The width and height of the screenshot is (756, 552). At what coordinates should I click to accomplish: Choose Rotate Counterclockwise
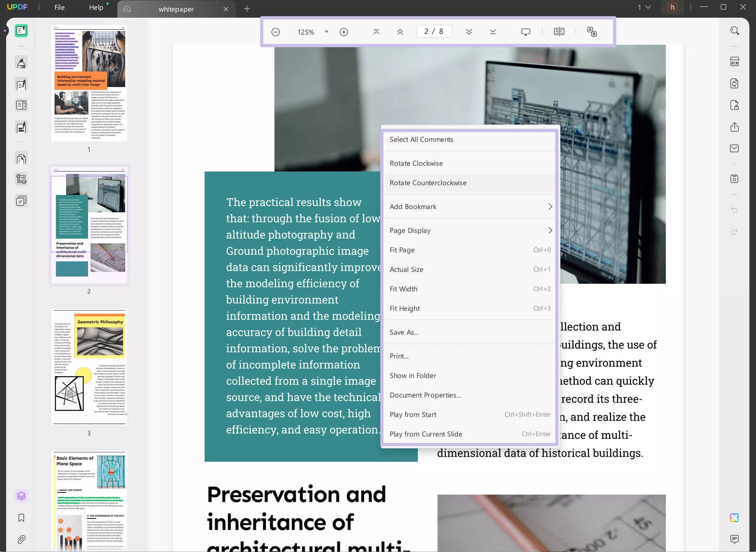point(470,183)
